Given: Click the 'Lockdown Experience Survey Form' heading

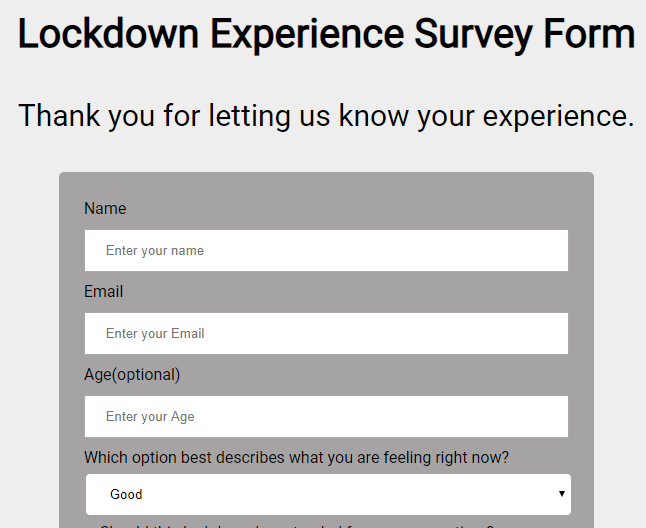Looking at the screenshot, I should click(x=326, y=34).
